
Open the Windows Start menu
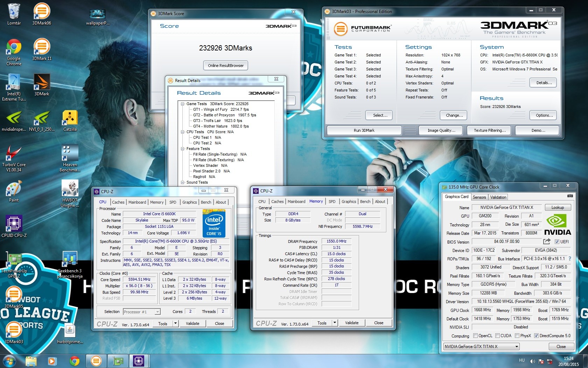tap(9, 361)
